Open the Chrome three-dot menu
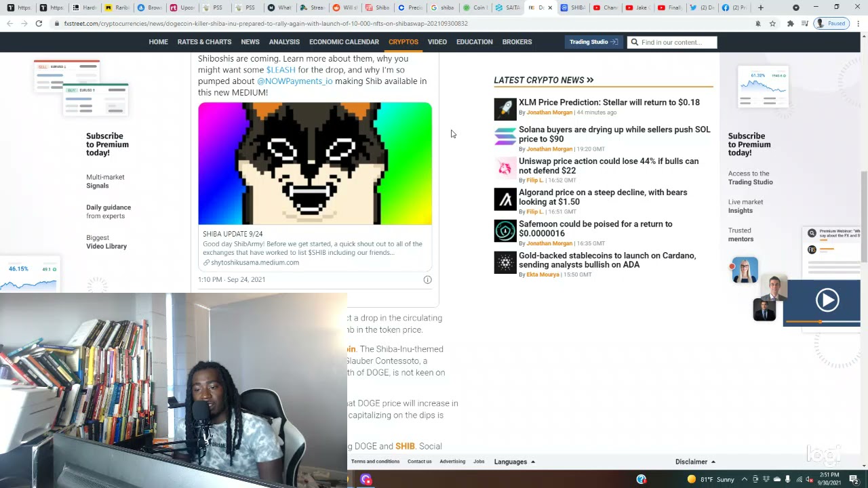Image resolution: width=868 pixels, height=488 pixels. coord(858,23)
